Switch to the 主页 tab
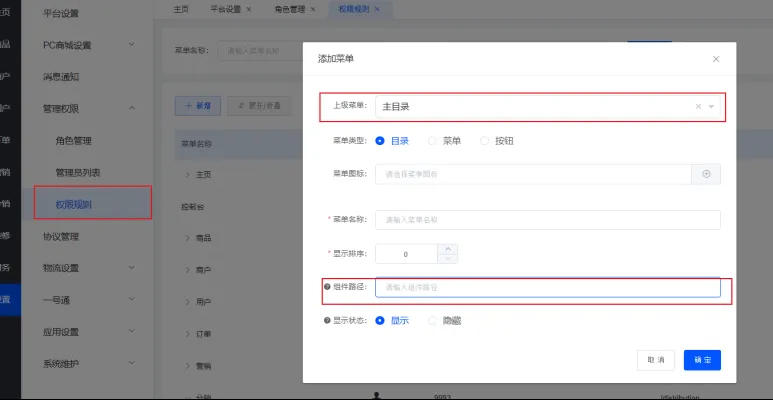773x400 pixels. click(180, 8)
